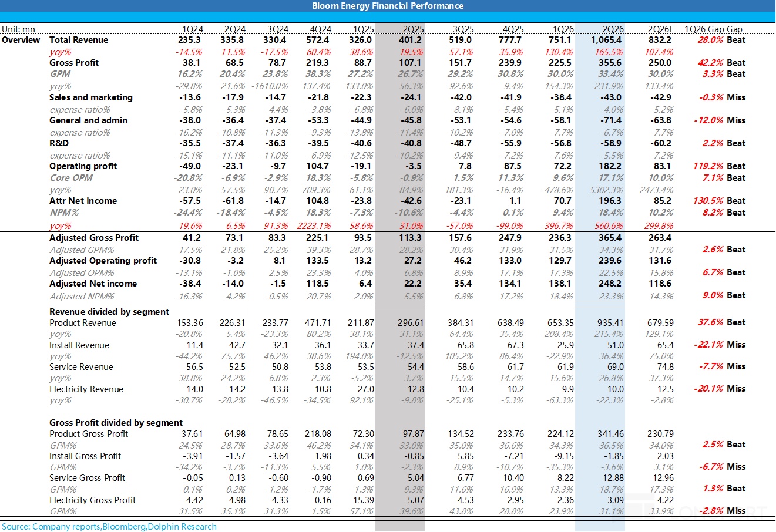Select 'Sales and marketing' row label
Viewport: 776px width, 532px height.
(91, 97)
